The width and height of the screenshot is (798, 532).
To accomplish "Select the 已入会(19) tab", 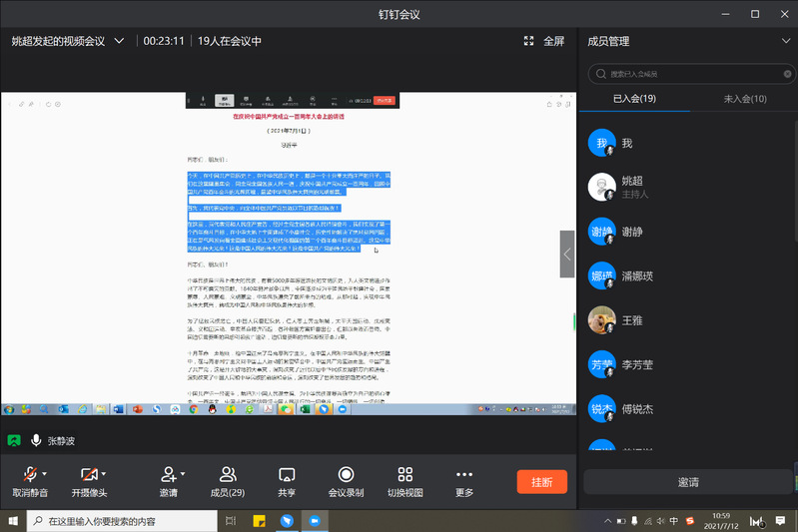I will (x=634, y=99).
